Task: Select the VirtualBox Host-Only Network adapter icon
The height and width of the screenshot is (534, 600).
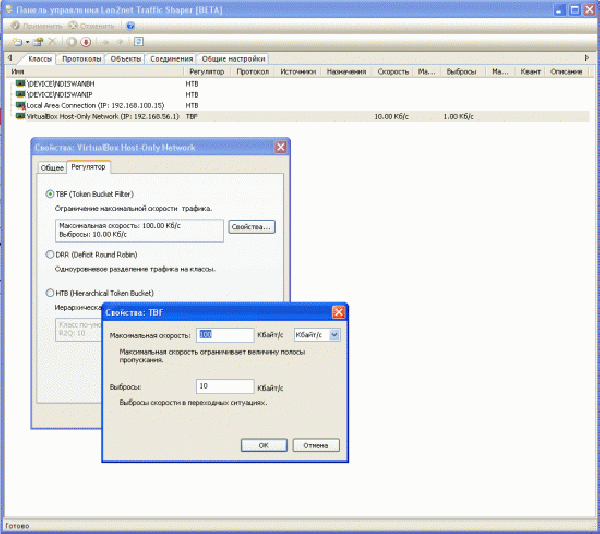Action: click(x=19, y=115)
